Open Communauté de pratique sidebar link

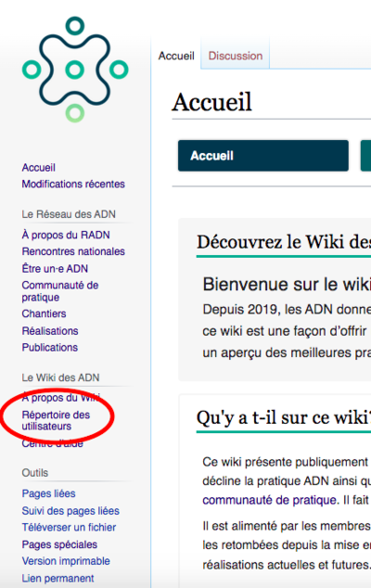tap(60, 291)
